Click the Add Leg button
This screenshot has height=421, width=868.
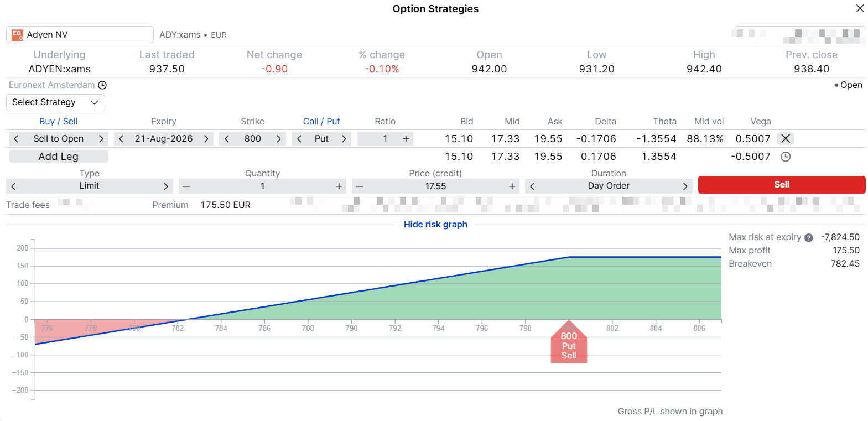59,157
